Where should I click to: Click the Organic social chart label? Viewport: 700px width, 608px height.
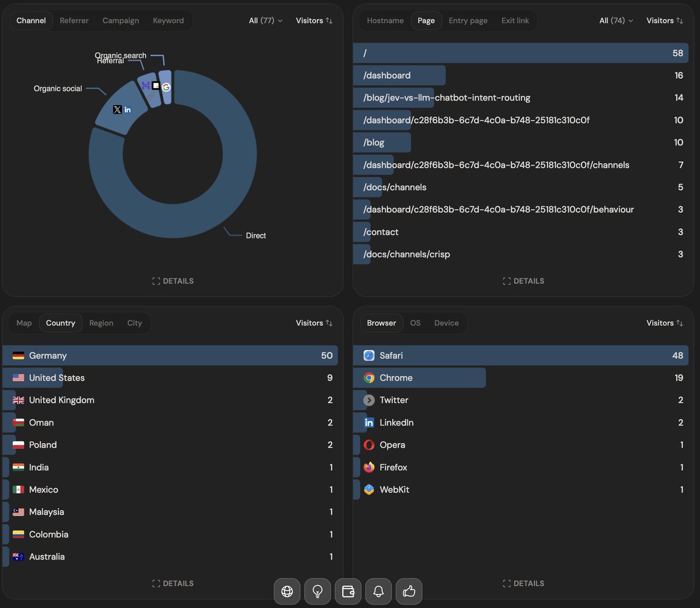click(x=58, y=89)
